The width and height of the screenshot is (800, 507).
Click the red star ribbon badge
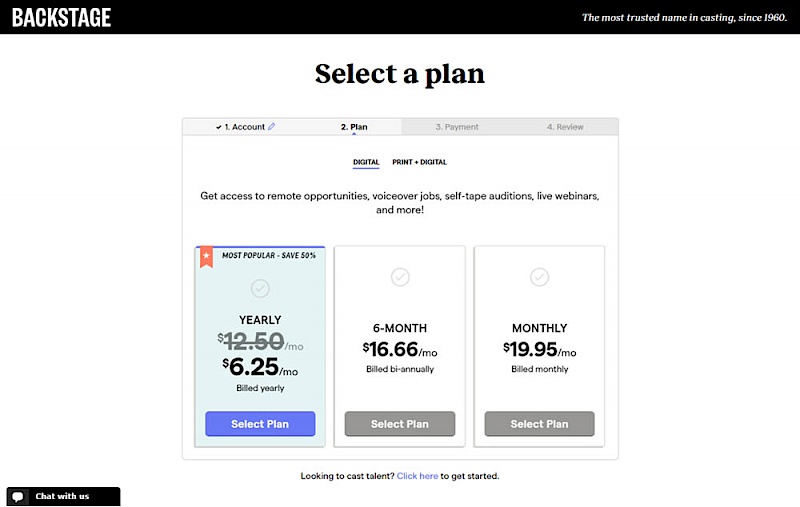click(205, 257)
